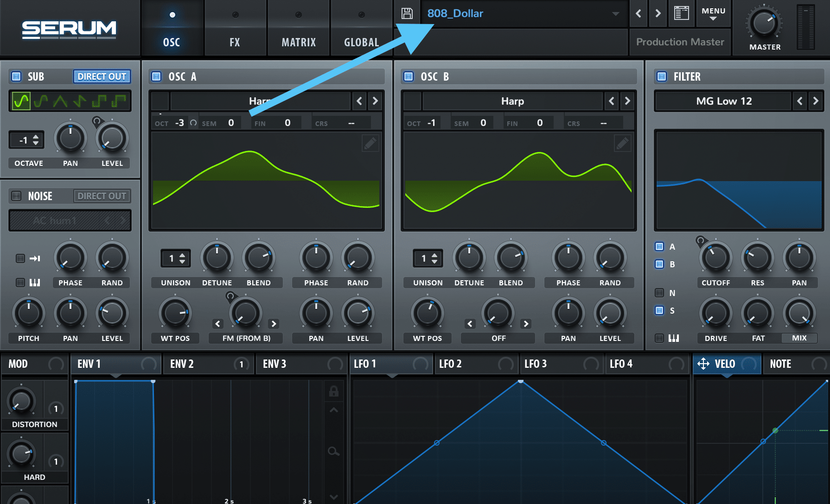Screen dimensions: 830x504
Task: Select the LFO 3 tab
Action: tap(561, 364)
